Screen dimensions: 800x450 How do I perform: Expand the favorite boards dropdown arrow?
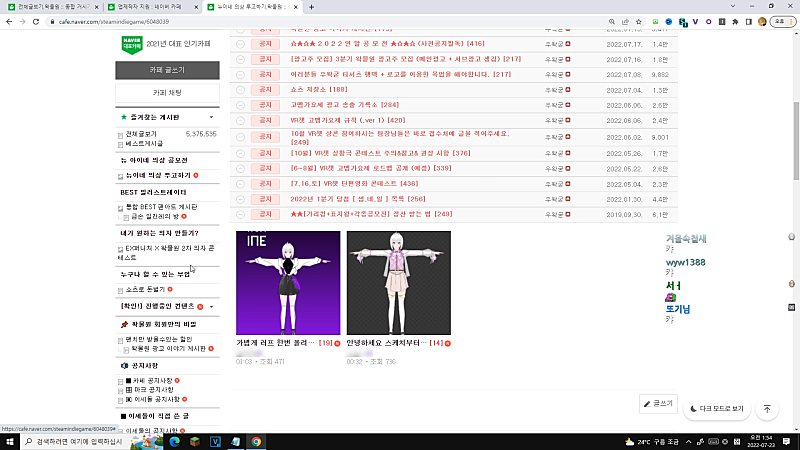211,117
